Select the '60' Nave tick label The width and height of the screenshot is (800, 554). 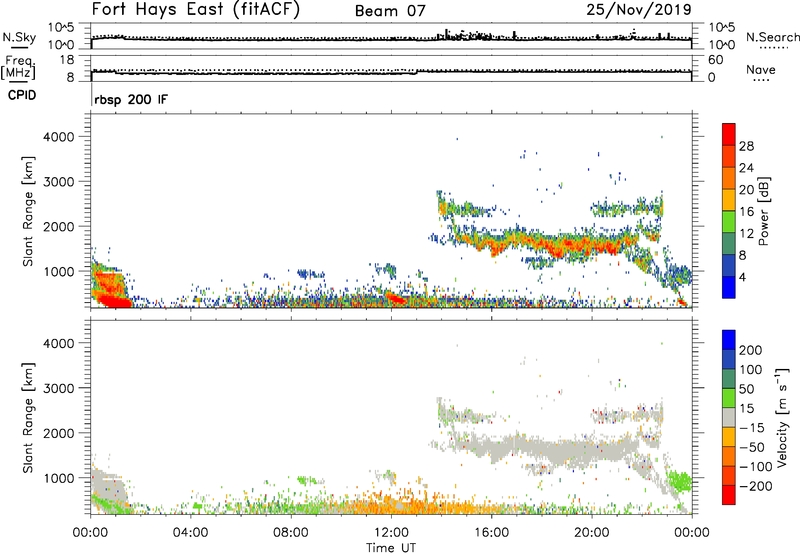pyautogui.click(x=715, y=60)
